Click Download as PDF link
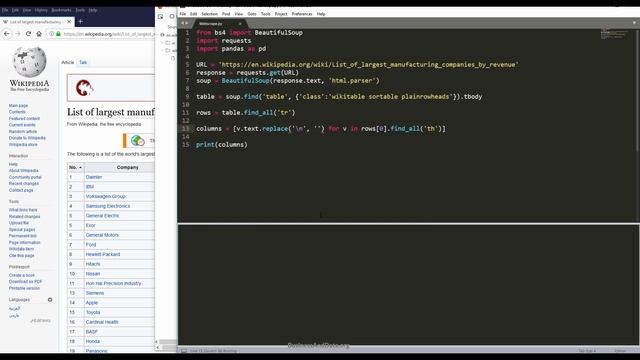Viewport: 640px width, 360px height. click(25, 282)
